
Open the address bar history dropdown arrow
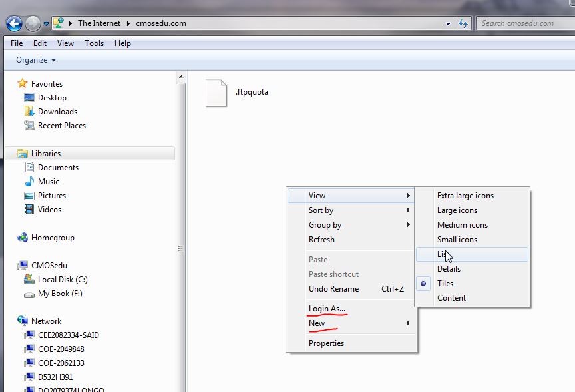[x=449, y=23]
